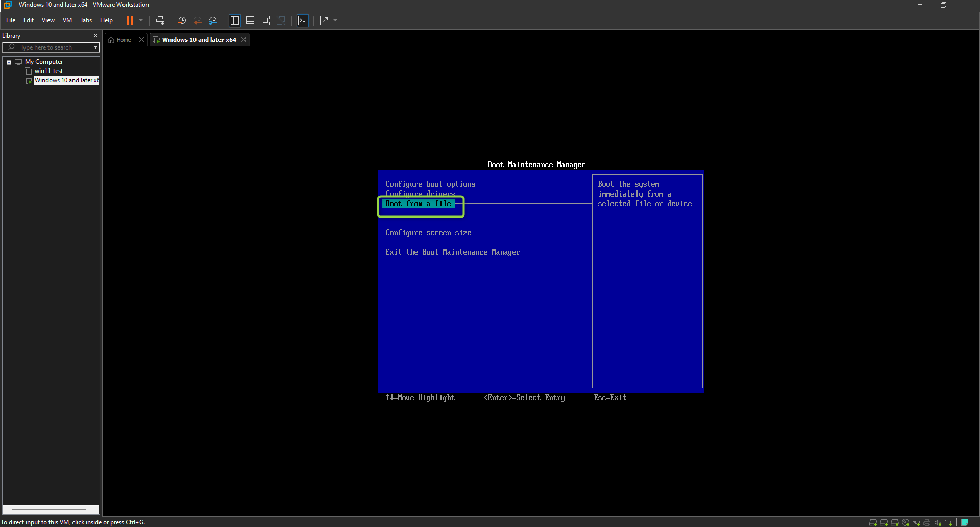Open the VM menu

coord(67,20)
